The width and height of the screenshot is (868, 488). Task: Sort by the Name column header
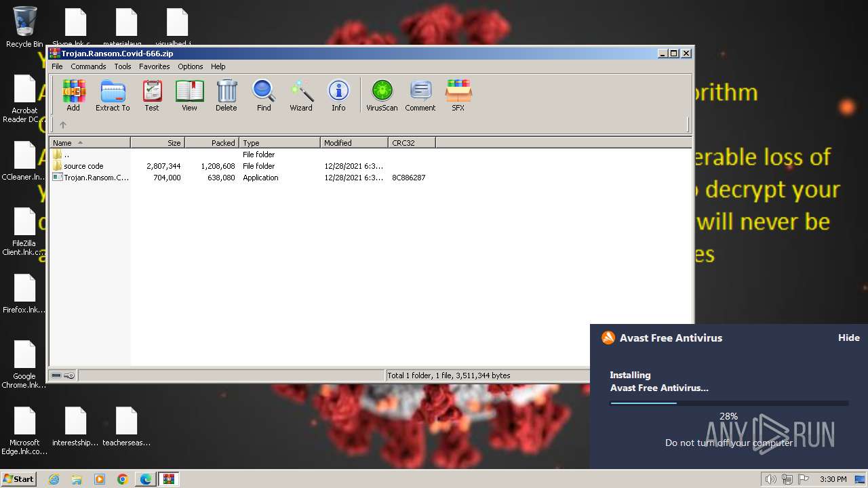click(90, 142)
